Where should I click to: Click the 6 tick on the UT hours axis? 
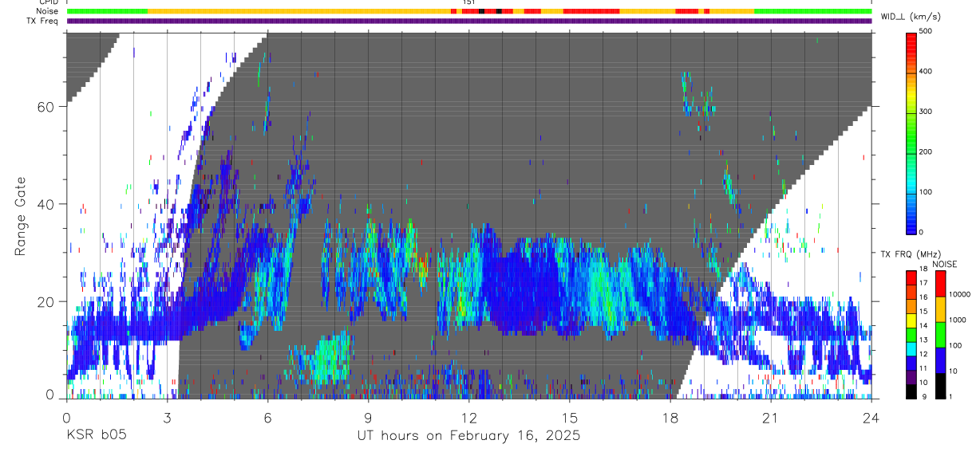267,418
